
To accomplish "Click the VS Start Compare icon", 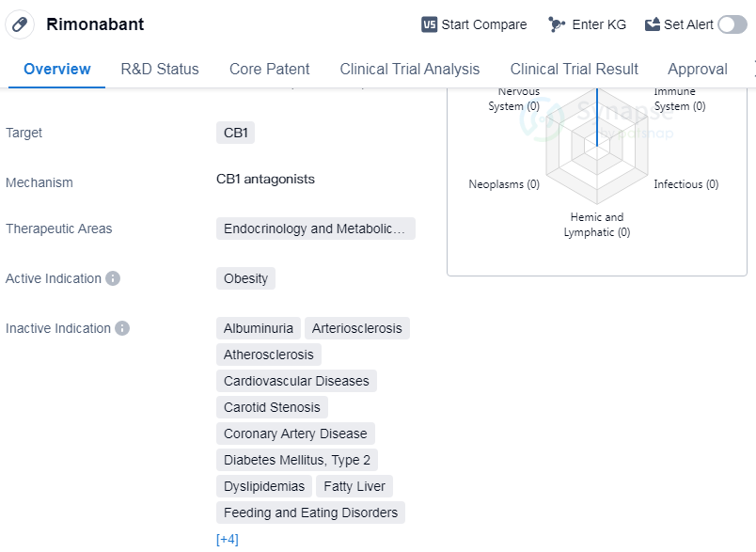I will click(429, 24).
